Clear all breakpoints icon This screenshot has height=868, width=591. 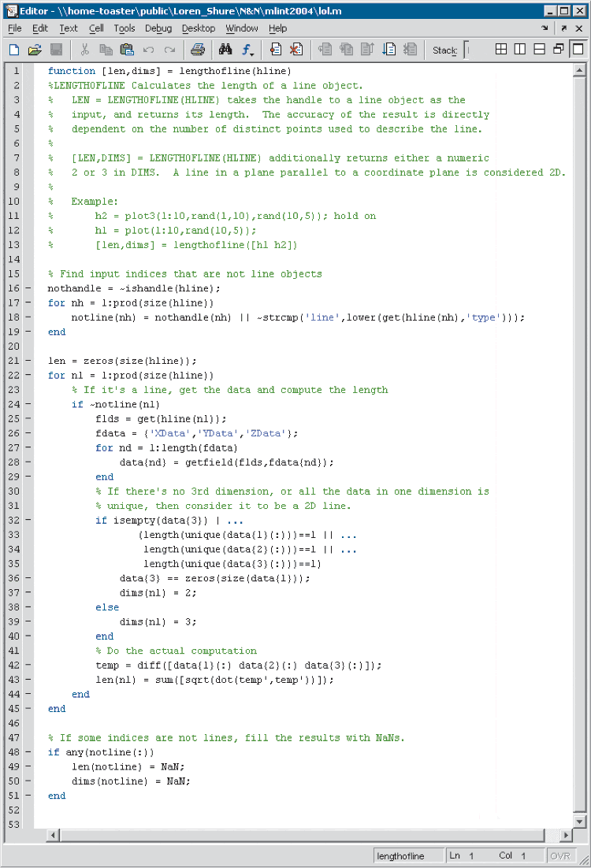[296, 50]
